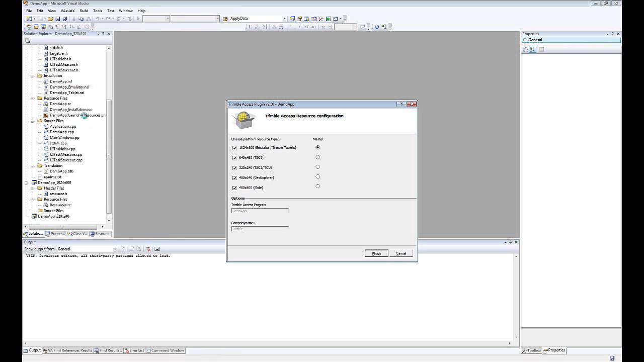Click the Trimble Access Project input field

[260, 211]
